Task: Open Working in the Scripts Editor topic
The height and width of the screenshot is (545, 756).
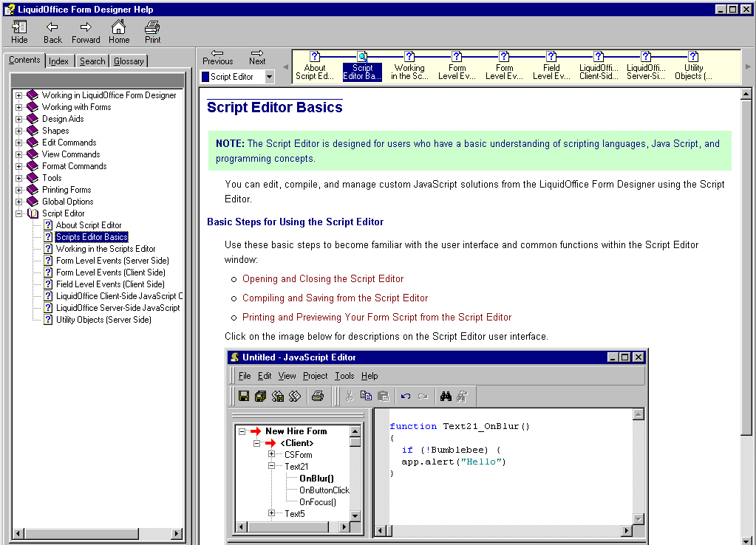Action: pyautogui.click(x=106, y=249)
